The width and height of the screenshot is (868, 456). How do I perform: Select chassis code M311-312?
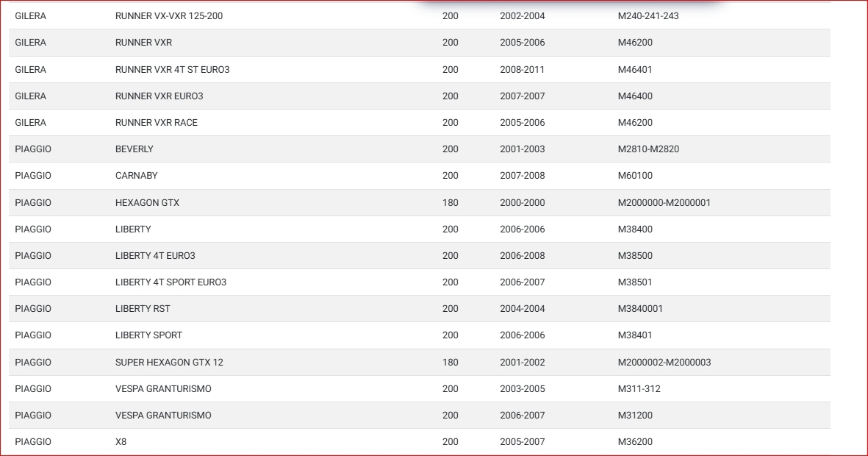click(x=639, y=389)
